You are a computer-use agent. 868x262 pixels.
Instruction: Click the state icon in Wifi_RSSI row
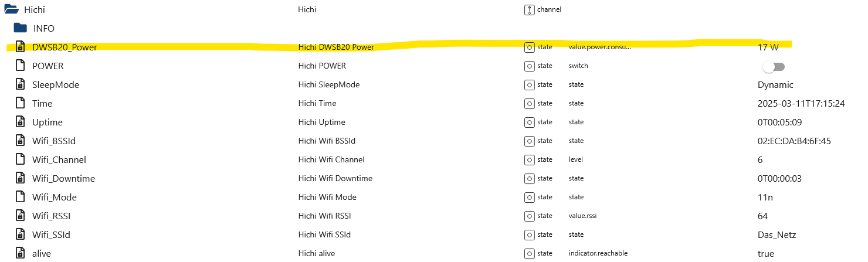[529, 216]
